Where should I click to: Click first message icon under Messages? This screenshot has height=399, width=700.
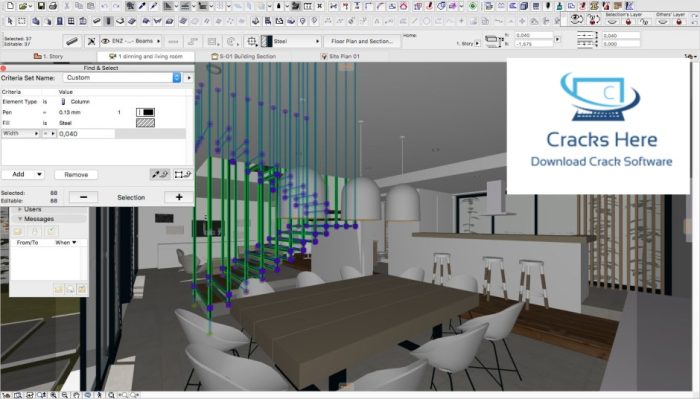coord(18,231)
